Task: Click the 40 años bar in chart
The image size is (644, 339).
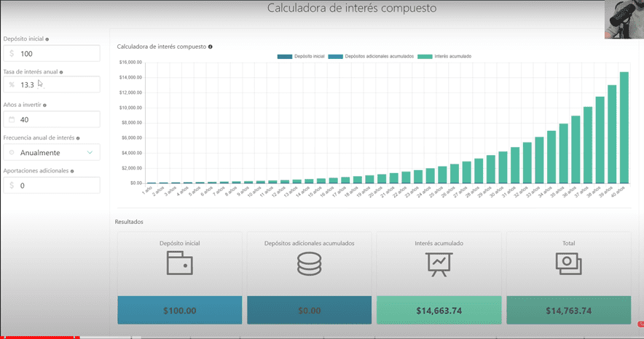Action: 624,127
